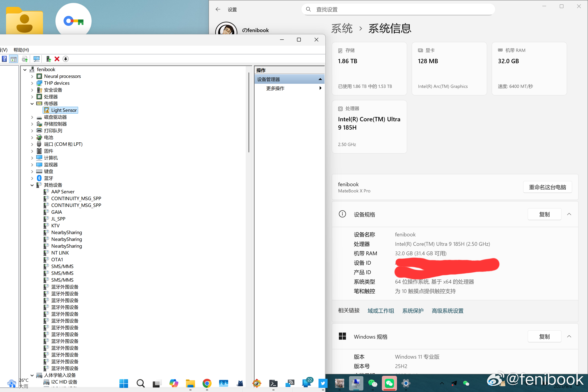The image size is (588, 392).
Task: Expand the THP devices category
Action: click(32, 83)
